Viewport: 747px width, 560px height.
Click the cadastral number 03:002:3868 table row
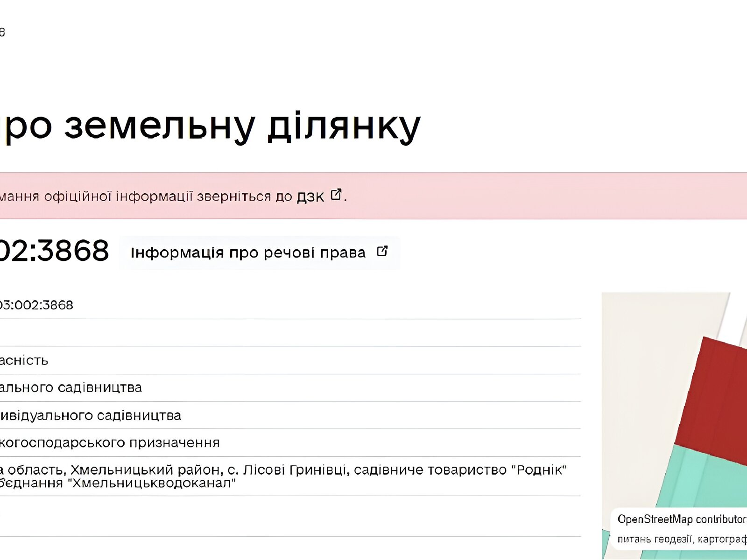[x=36, y=305]
